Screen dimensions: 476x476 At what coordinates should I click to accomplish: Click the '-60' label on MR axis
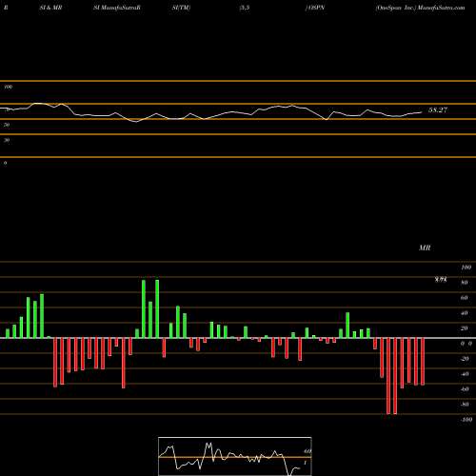(x=465, y=389)
